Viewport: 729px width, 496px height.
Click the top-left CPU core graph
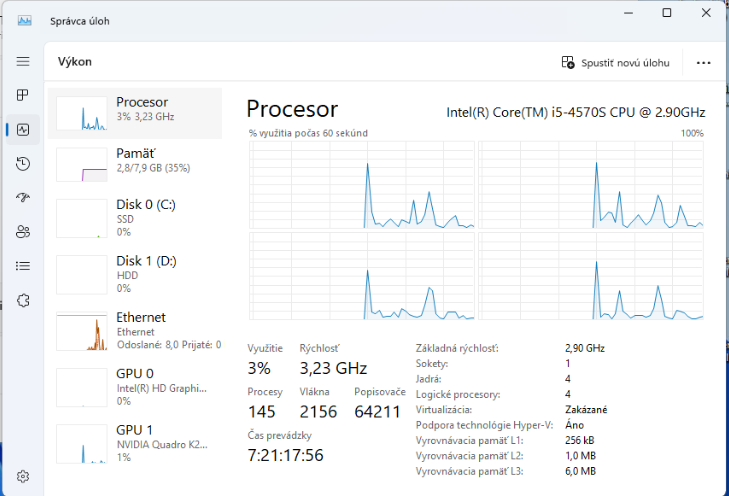(x=362, y=185)
